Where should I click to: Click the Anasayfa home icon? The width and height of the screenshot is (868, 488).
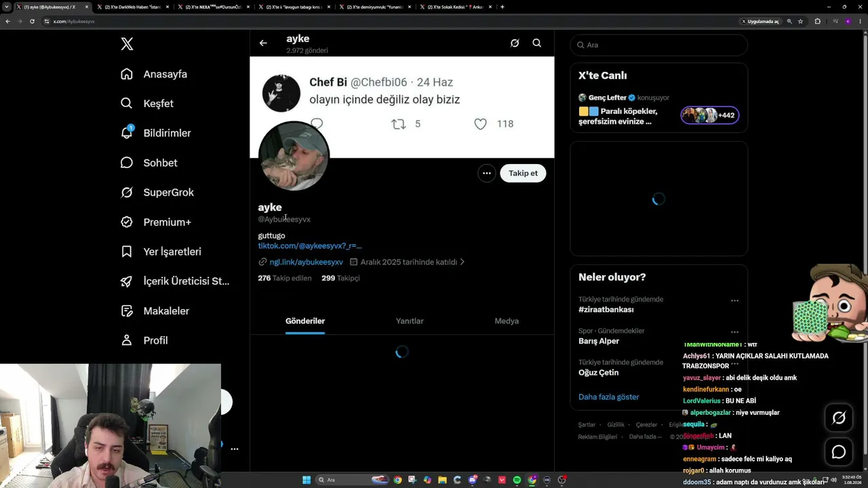(127, 74)
